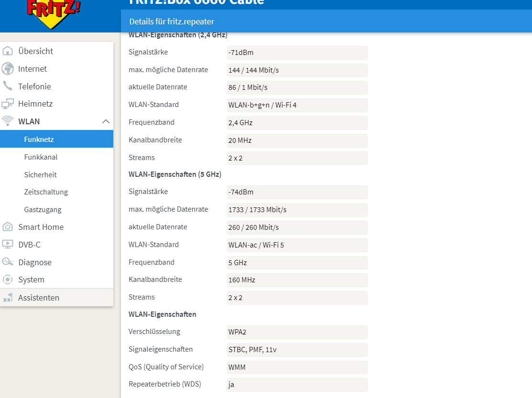
Task: Click the WLAN-ac / Wi-Fi 5 field
Action: pyautogui.click(x=297, y=245)
